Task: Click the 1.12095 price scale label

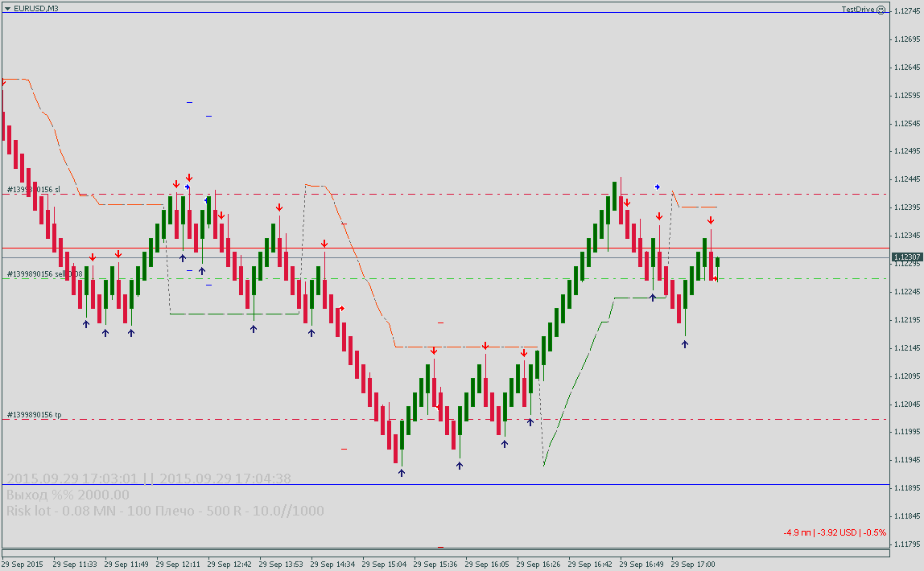Action: [908, 376]
